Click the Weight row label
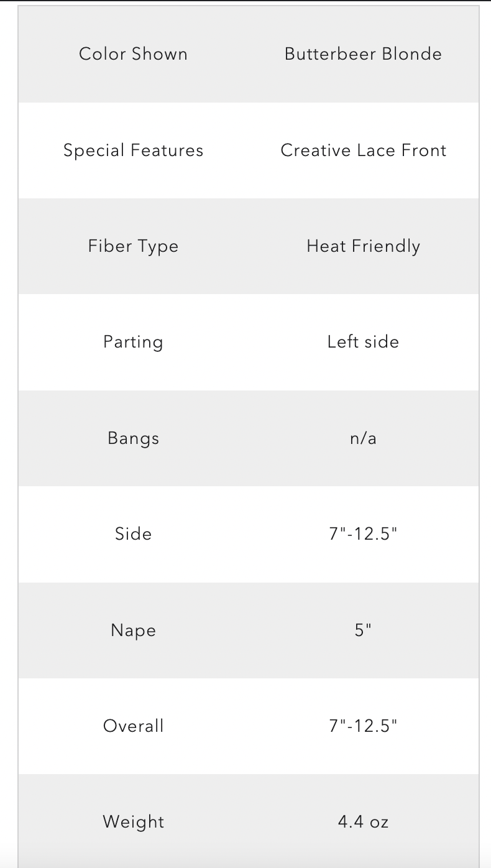 tap(133, 822)
